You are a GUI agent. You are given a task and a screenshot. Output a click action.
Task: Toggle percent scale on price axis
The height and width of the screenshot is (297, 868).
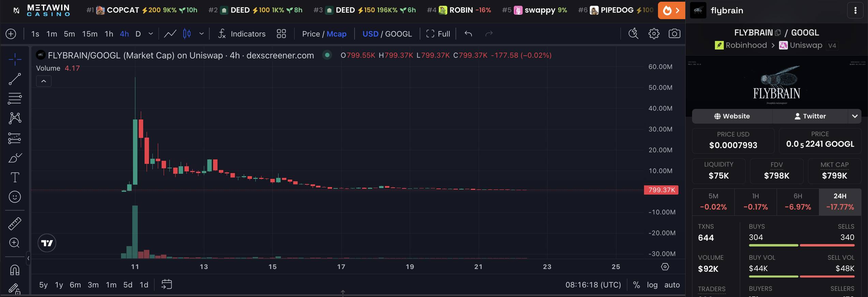(x=636, y=285)
